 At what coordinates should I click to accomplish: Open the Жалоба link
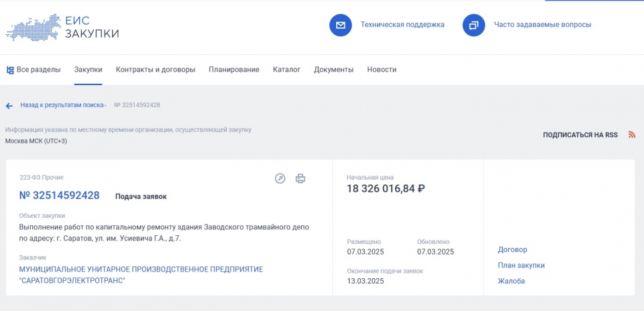tap(511, 281)
